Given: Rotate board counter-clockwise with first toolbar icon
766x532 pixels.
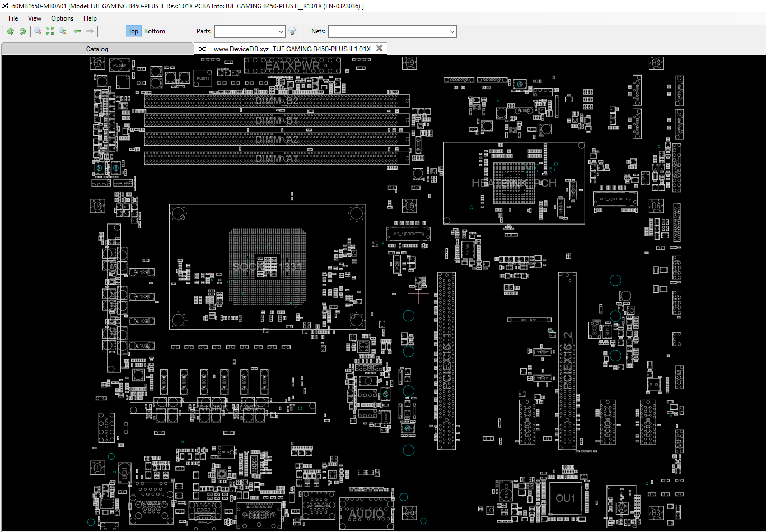Looking at the screenshot, I should click(11, 31).
